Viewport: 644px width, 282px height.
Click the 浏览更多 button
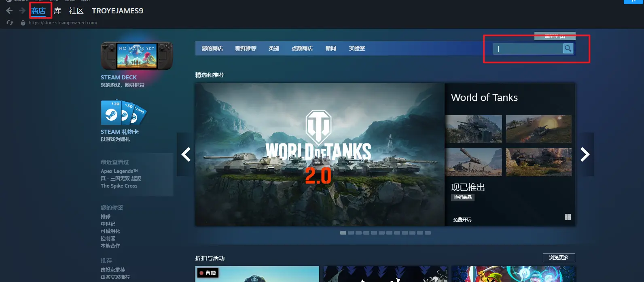tap(559, 258)
